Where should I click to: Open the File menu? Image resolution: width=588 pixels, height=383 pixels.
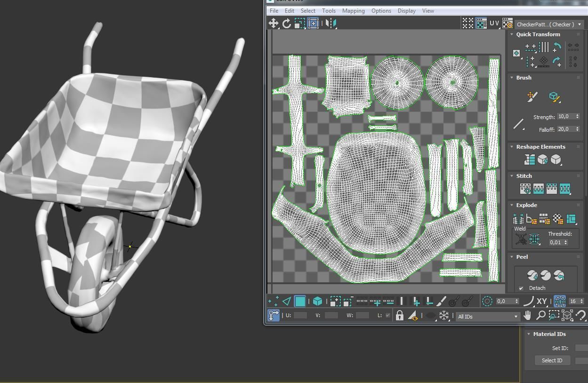(x=274, y=10)
